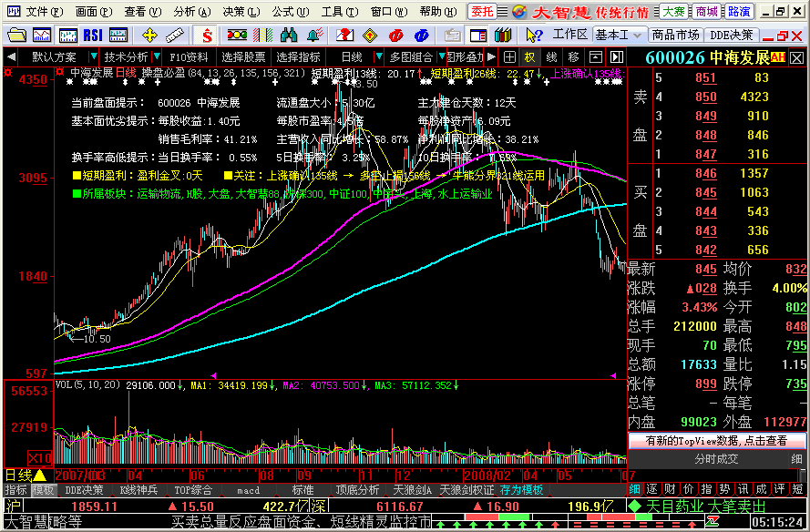The height and width of the screenshot is (532, 810).
Task: Open the 日线 period dropdown arrow
Action: [x=379, y=56]
